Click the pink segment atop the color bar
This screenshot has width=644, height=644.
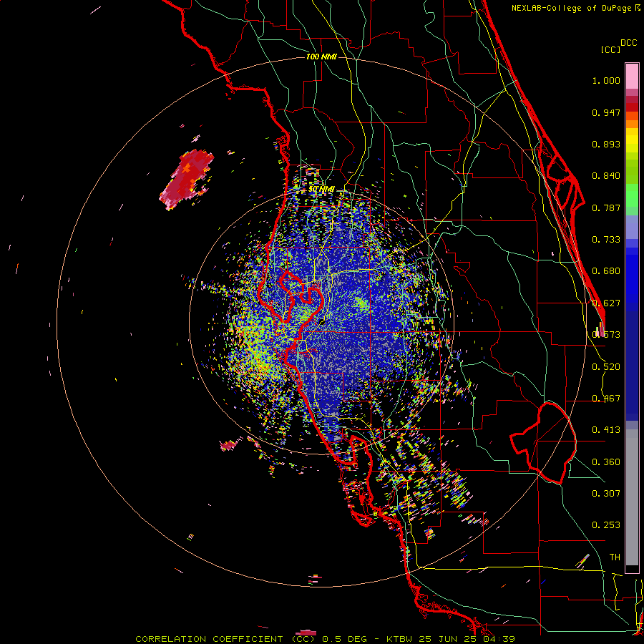pos(632,76)
